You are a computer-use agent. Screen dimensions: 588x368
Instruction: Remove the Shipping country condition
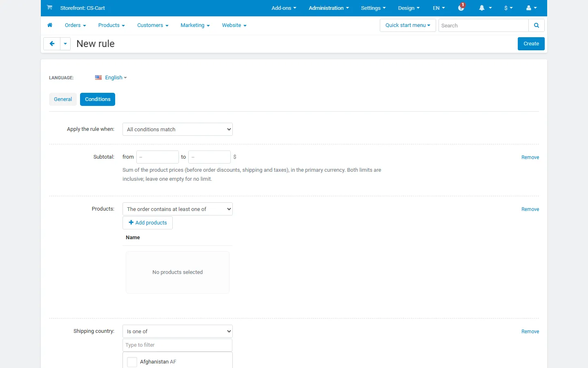pyautogui.click(x=530, y=332)
